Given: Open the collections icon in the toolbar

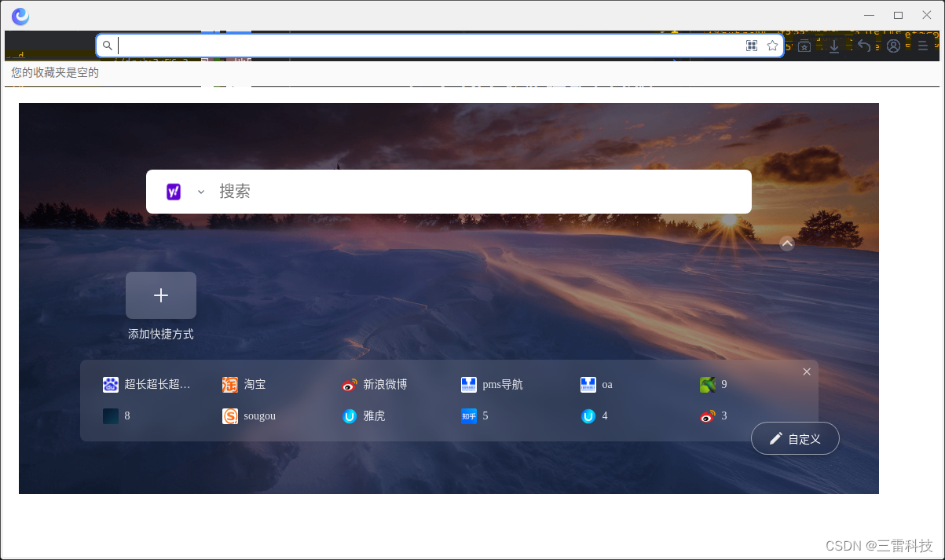Looking at the screenshot, I should click(x=804, y=46).
